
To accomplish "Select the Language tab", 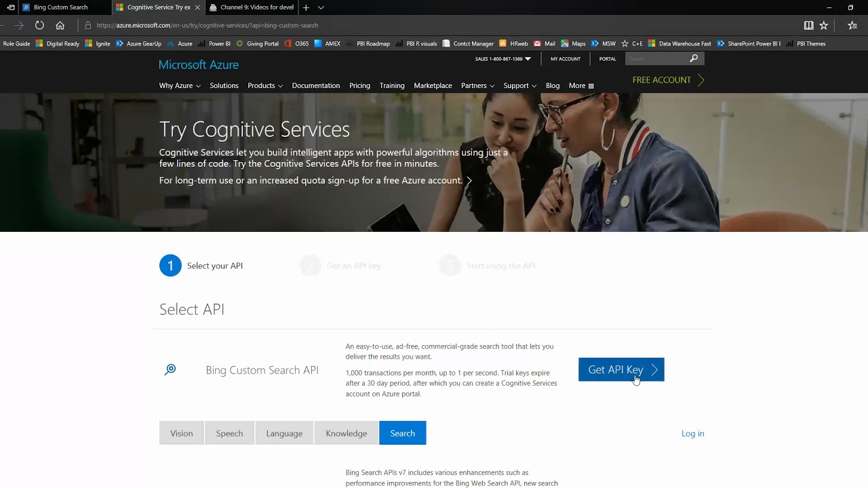I will tap(284, 433).
